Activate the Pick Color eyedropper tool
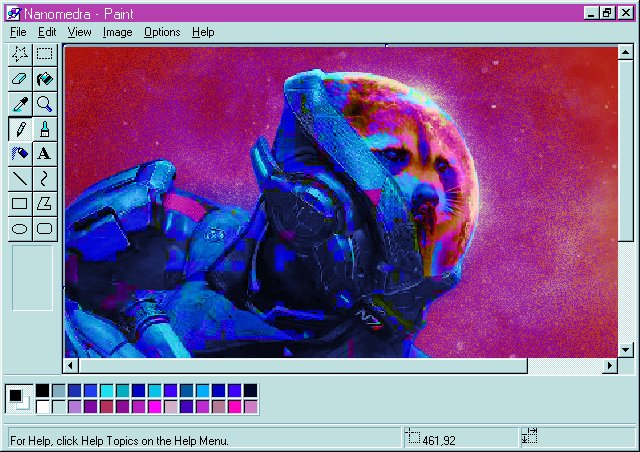This screenshot has height=452, width=640. [20, 104]
